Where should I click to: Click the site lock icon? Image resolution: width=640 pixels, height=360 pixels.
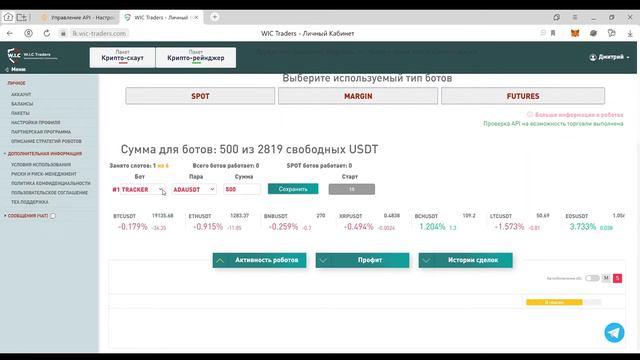63,33
